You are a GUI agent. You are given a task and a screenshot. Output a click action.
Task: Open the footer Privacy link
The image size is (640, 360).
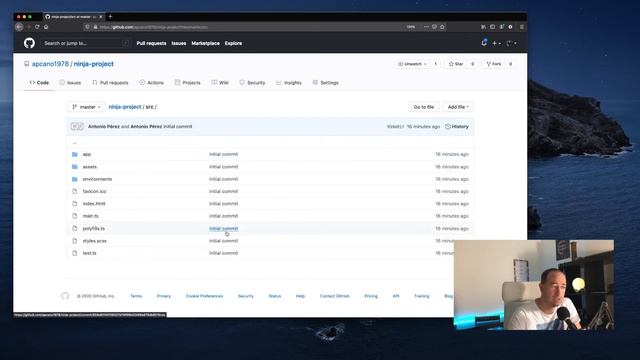[x=164, y=296]
